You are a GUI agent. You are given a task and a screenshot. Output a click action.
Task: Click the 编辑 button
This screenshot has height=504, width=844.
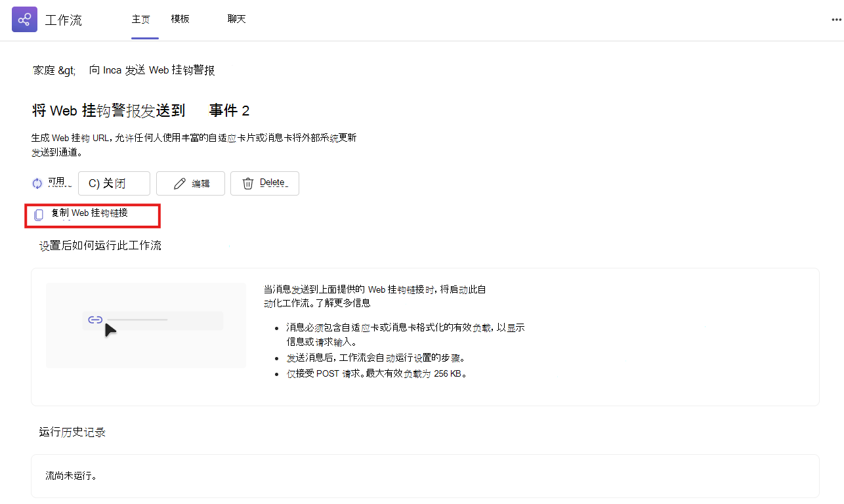pos(190,184)
